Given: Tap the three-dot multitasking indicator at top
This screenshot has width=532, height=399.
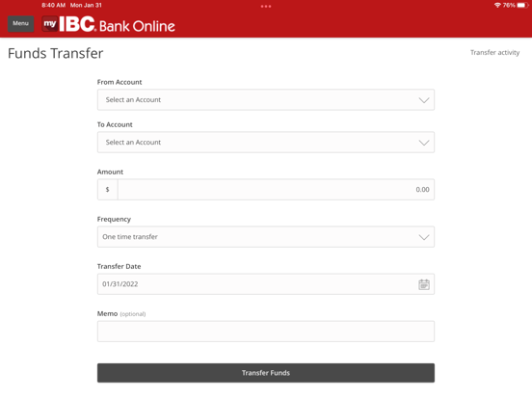Looking at the screenshot, I should coord(266,6).
